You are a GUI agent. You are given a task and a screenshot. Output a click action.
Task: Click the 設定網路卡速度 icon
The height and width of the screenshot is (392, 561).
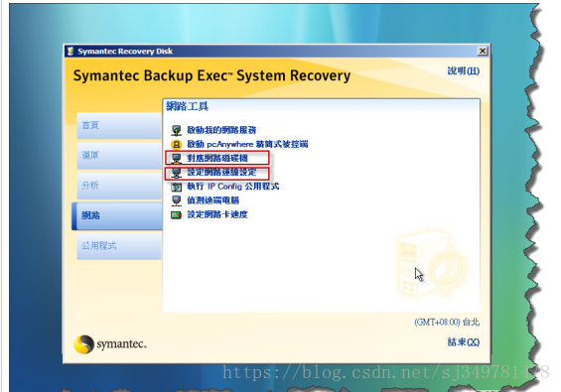point(176,215)
